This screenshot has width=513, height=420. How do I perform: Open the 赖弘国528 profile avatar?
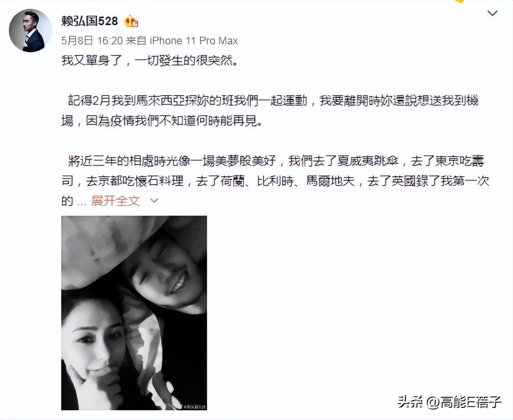coord(30,31)
